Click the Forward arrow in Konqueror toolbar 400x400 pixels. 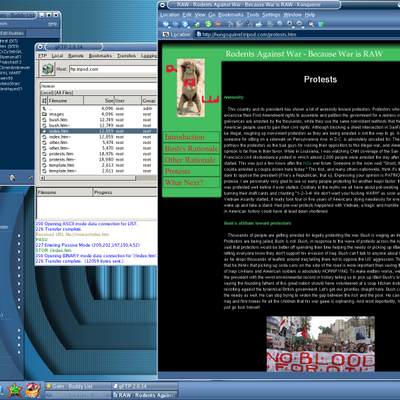pos(175,24)
